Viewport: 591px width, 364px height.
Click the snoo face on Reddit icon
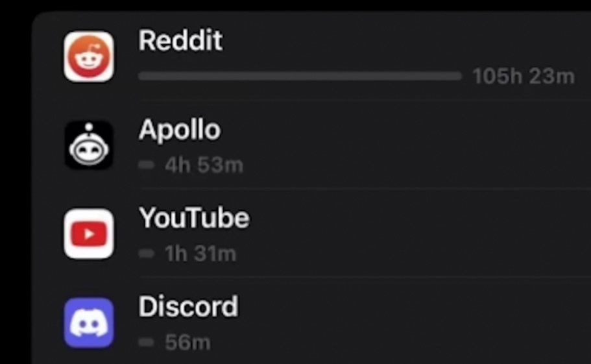tap(89, 60)
